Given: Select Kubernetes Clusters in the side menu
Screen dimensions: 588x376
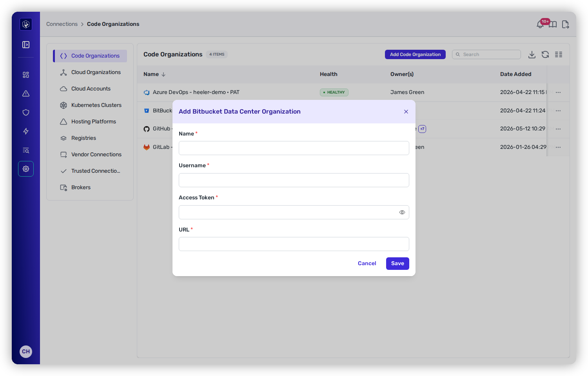Looking at the screenshot, I should pos(90,105).
